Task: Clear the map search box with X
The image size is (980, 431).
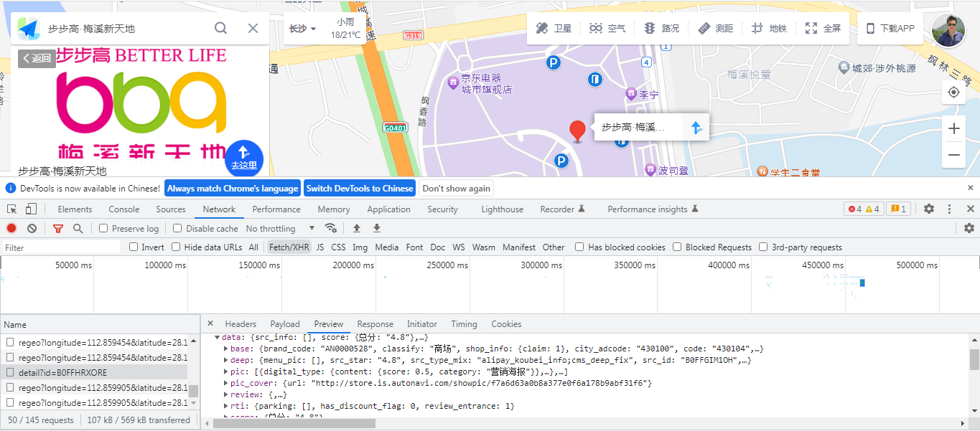Action: [x=253, y=28]
